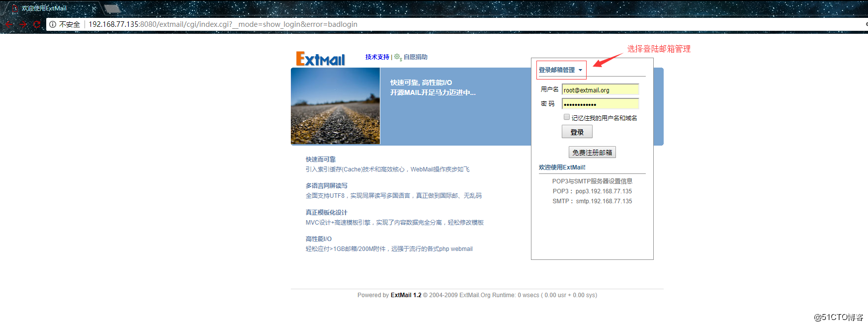Image resolution: width=868 pixels, height=326 pixels.
Task: Click the address bar URL
Action: 223,24
